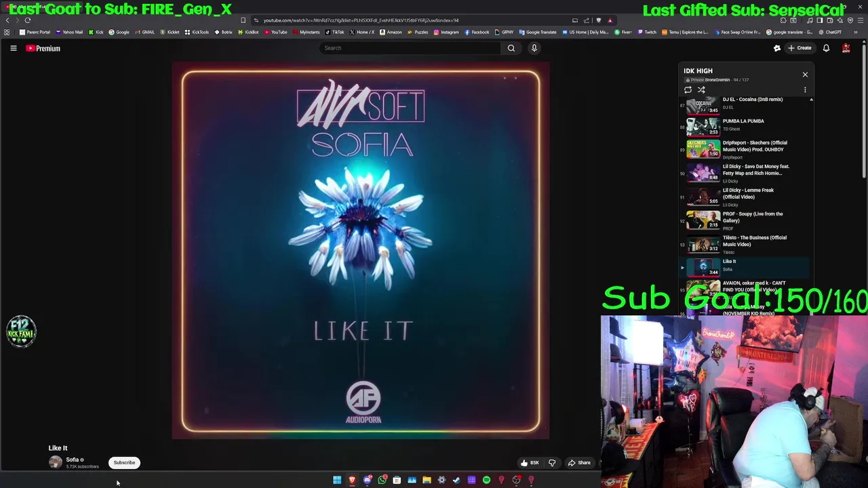Open Brave Rewards triangle icon

[610, 20]
